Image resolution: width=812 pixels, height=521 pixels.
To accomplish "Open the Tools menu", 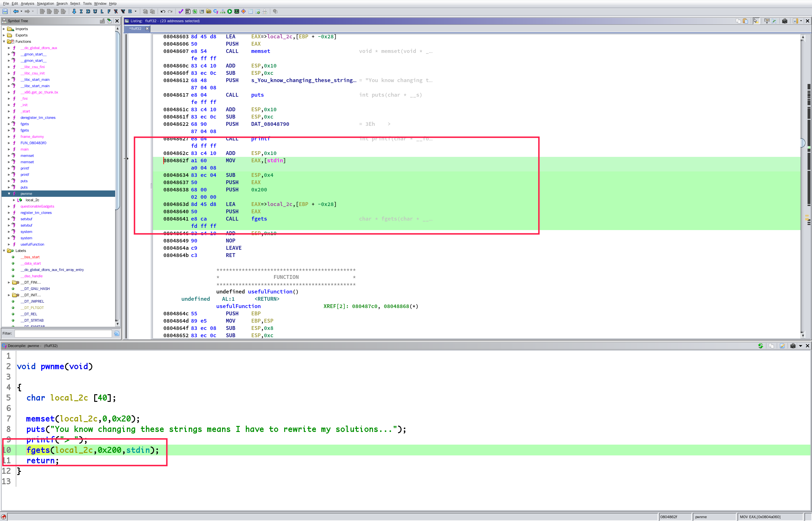I will (87, 3).
